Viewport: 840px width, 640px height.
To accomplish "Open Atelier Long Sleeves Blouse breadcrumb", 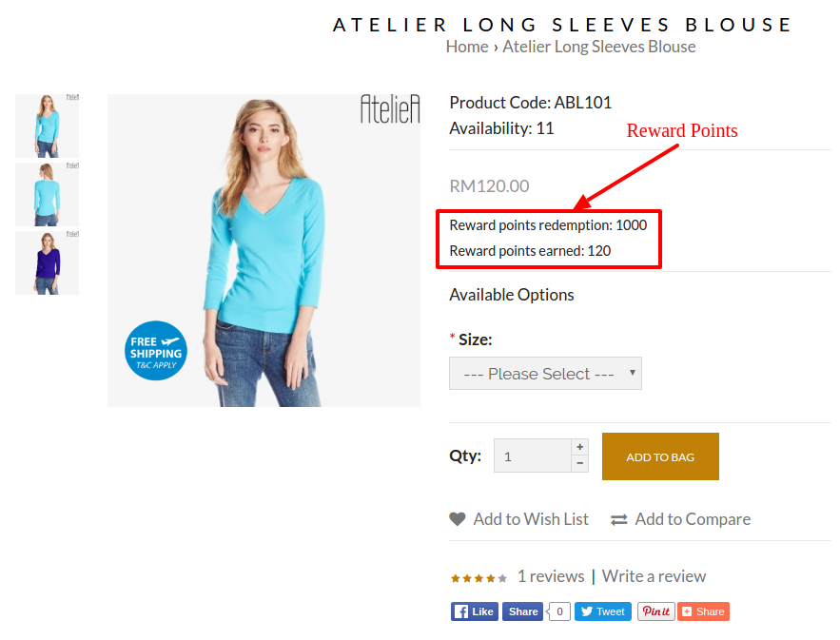I will click(x=599, y=47).
